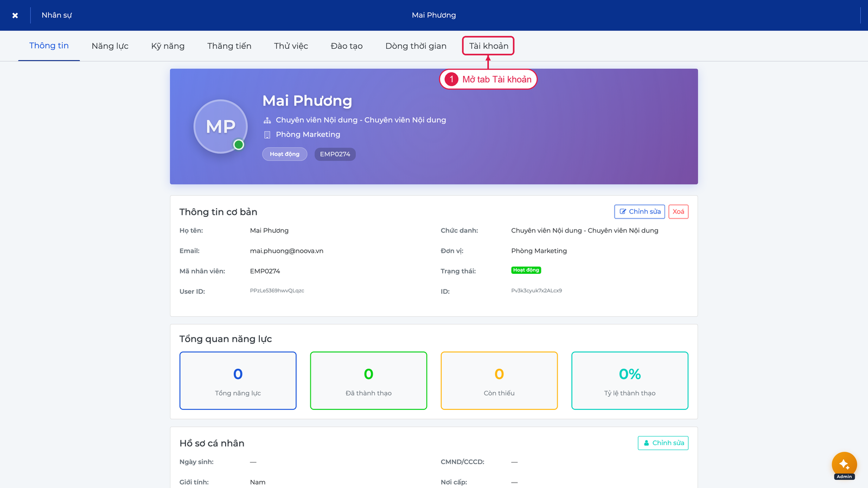This screenshot has width=868, height=488.
Task: Open the Năng lực tab
Action: (x=110, y=46)
